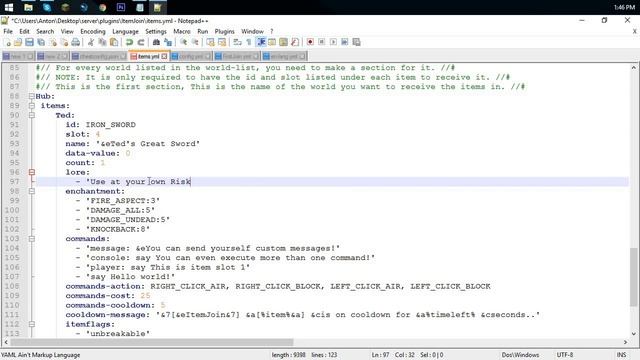This screenshot has height=360, width=640.
Task: Switch to the new 1 tab
Action: tap(18, 56)
